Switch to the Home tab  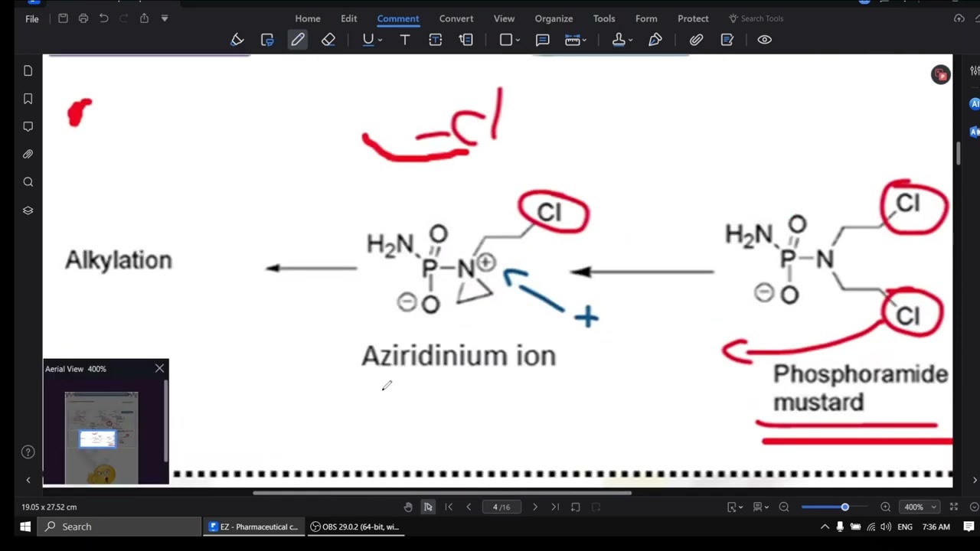[x=308, y=18]
